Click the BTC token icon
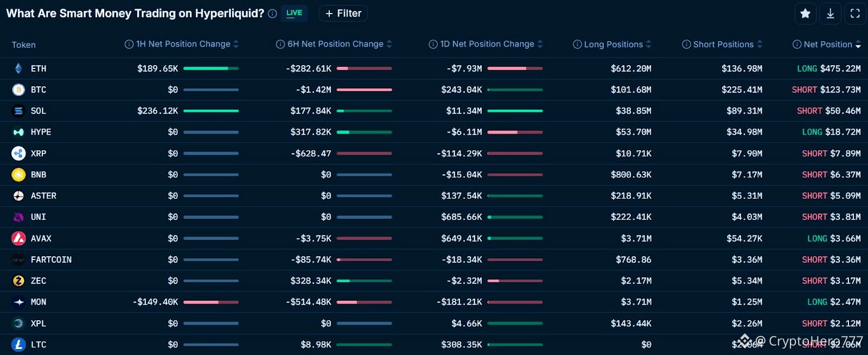This screenshot has height=355, width=868. point(18,90)
